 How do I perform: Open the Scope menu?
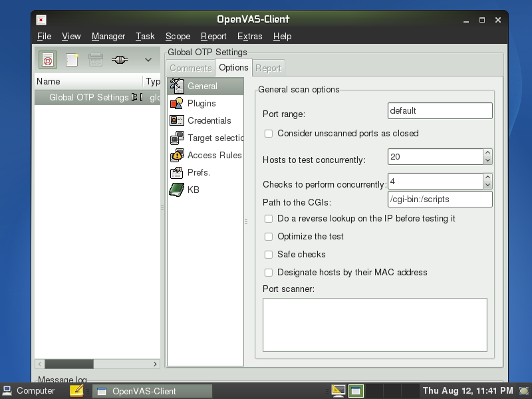coord(178,37)
